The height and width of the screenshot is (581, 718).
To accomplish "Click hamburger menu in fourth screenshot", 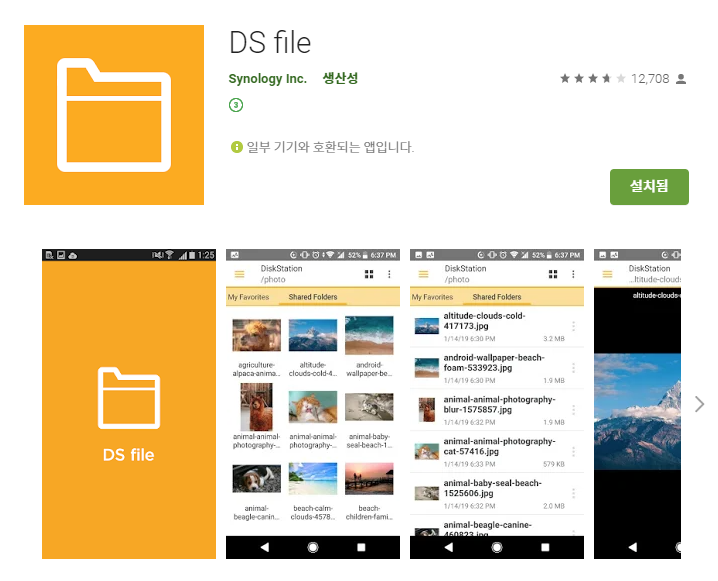I will 608,274.
